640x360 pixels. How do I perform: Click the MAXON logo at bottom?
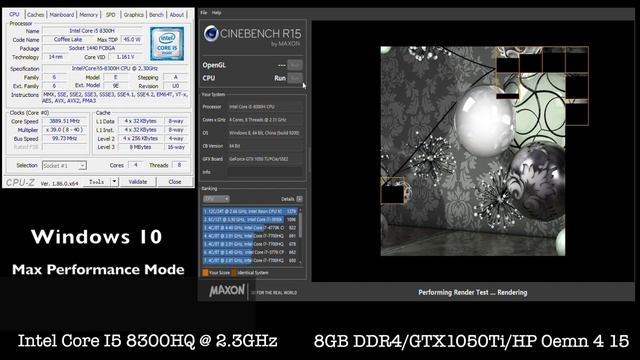pyautogui.click(x=227, y=291)
